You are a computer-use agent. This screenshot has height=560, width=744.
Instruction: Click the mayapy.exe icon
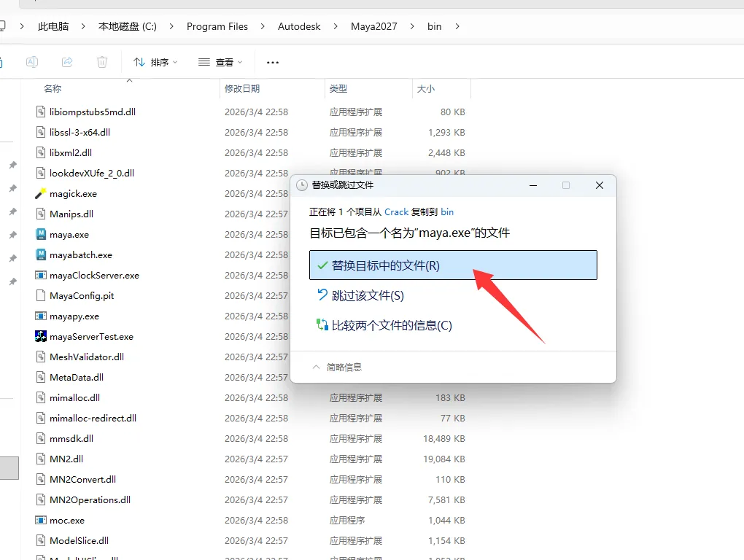(x=41, y=316)
